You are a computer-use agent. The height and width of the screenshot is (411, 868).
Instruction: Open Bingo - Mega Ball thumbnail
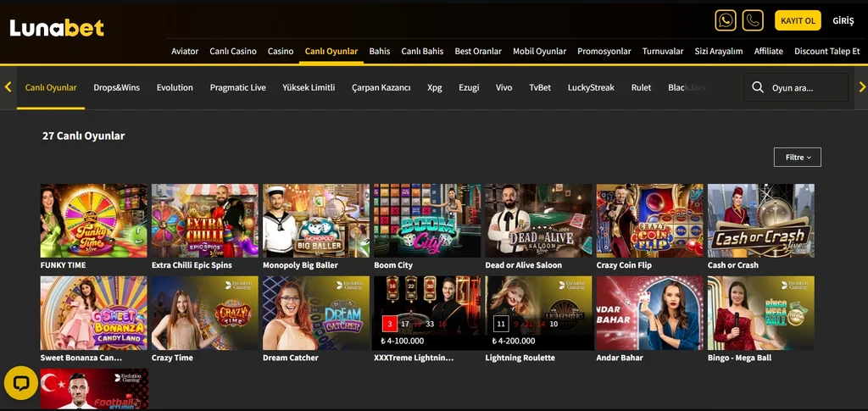point(761,313)
